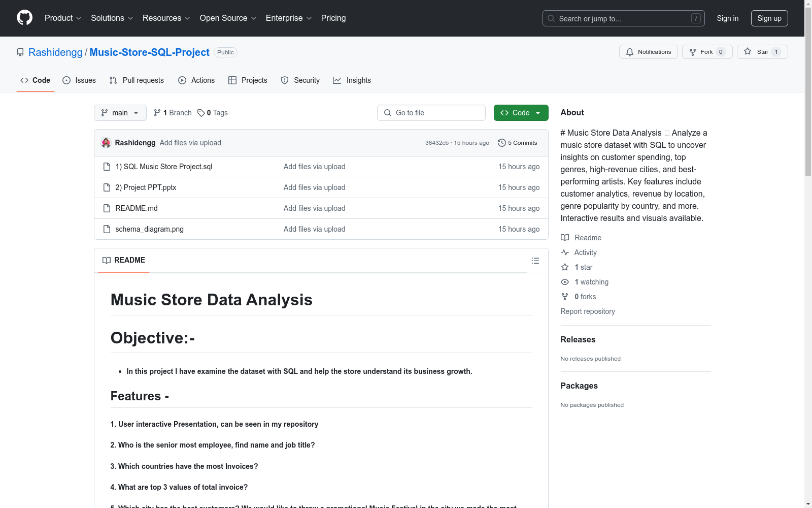This screenshot has width=812, height=508.
Task: Click the book icon next to Readme in About
Action: click(x=565, y=238)
